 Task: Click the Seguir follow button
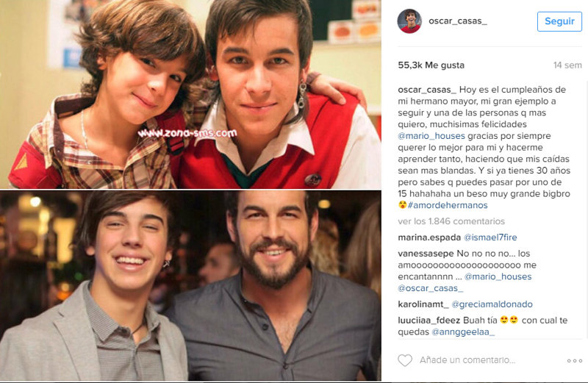pos(559,21)
